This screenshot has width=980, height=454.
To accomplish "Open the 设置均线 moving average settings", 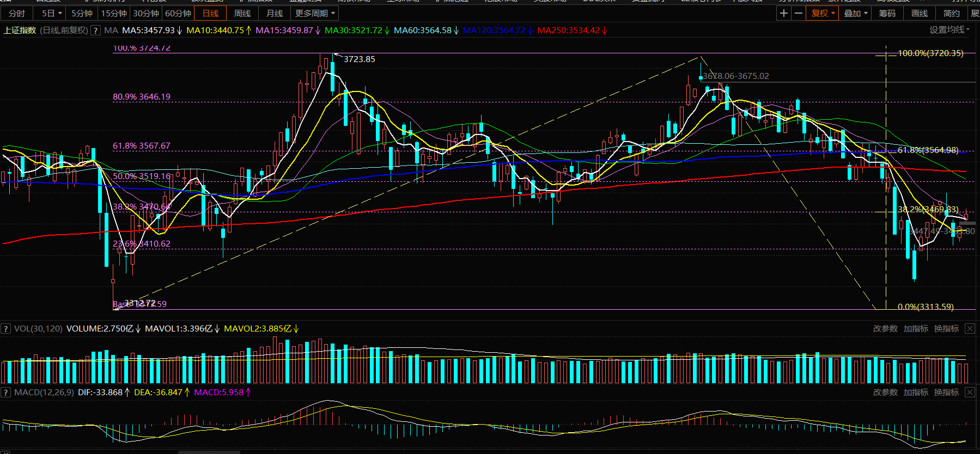I will click(949, 30).
